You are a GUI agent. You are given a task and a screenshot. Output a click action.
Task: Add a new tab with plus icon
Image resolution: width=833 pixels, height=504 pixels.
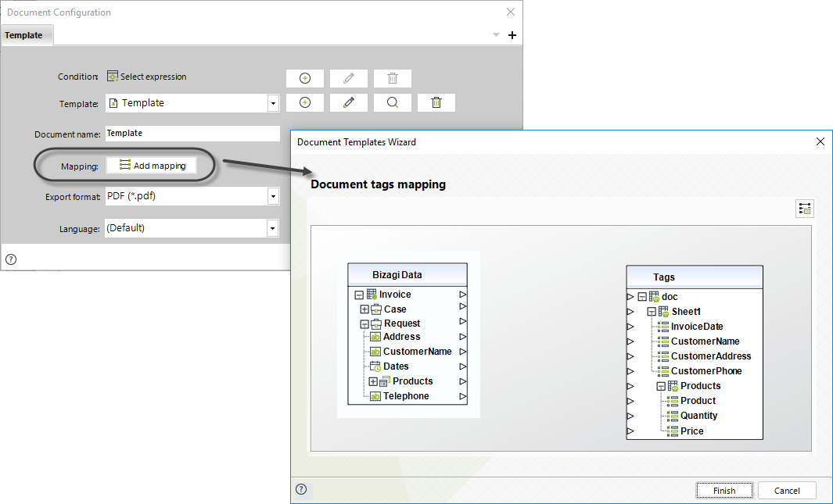(x=512, y=35)
